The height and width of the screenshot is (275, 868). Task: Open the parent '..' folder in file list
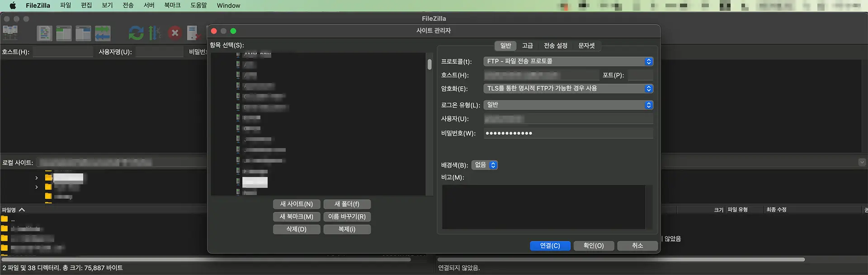pos(13,219)
